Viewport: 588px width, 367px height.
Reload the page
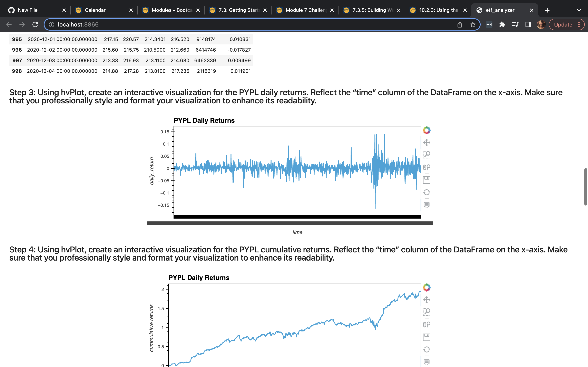click(x=35, y=24)
